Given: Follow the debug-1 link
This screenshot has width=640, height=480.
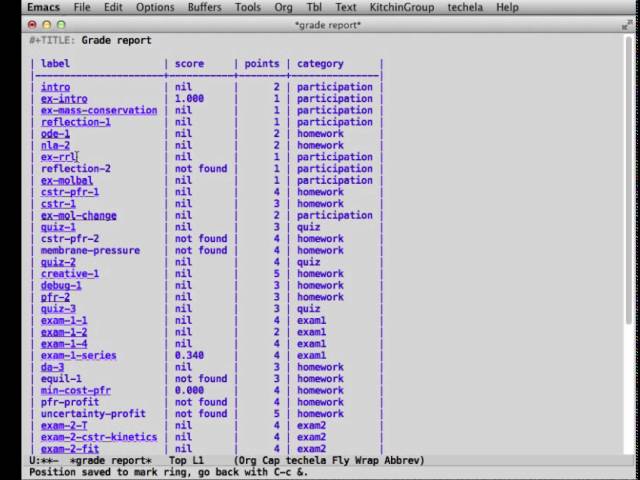Looking at the screenshot, I should tap(61, 285).
